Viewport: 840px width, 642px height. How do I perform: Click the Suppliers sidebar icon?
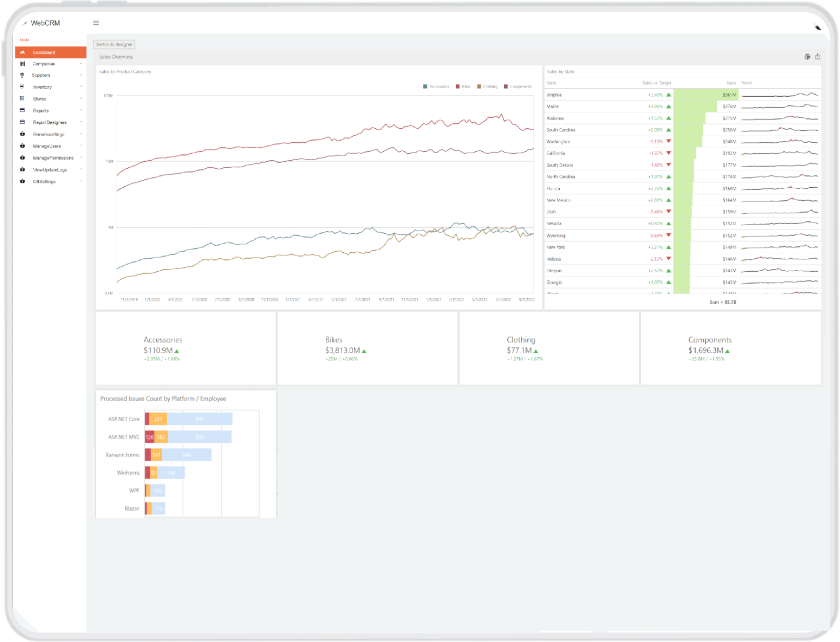[22, 75]
